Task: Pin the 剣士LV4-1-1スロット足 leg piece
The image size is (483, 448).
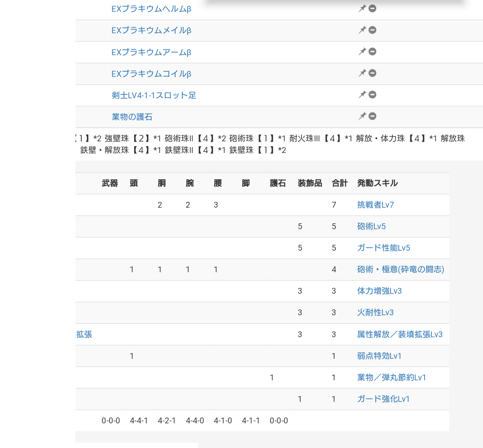Action: pyautogui.click(x=362, y=95)
